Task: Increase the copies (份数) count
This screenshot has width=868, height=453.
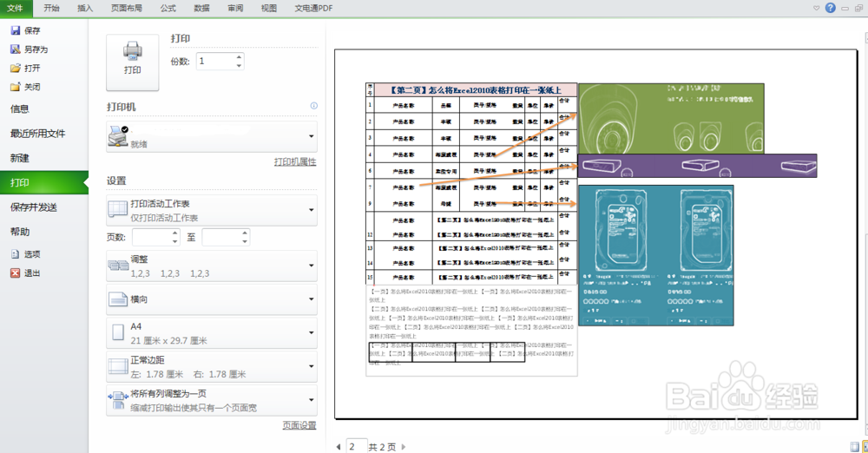Action: click(239, 57)
